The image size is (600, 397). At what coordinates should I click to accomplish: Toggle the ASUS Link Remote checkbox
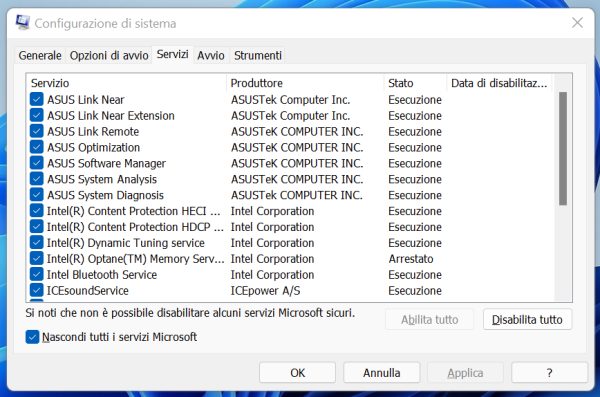(36, 131)
